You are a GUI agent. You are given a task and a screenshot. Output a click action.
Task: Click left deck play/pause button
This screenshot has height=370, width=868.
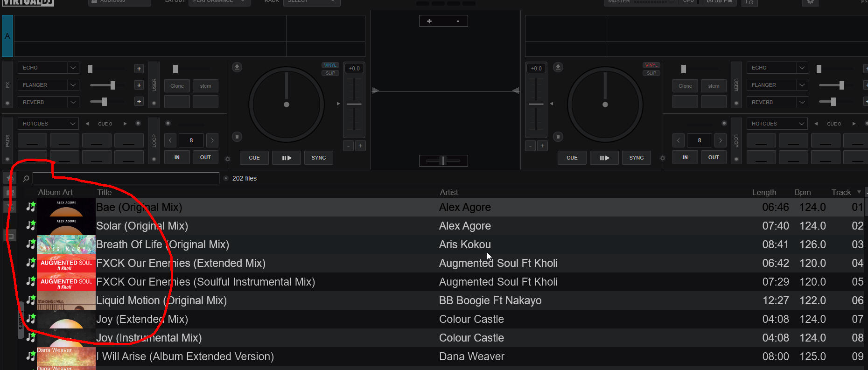click(287, 158)
